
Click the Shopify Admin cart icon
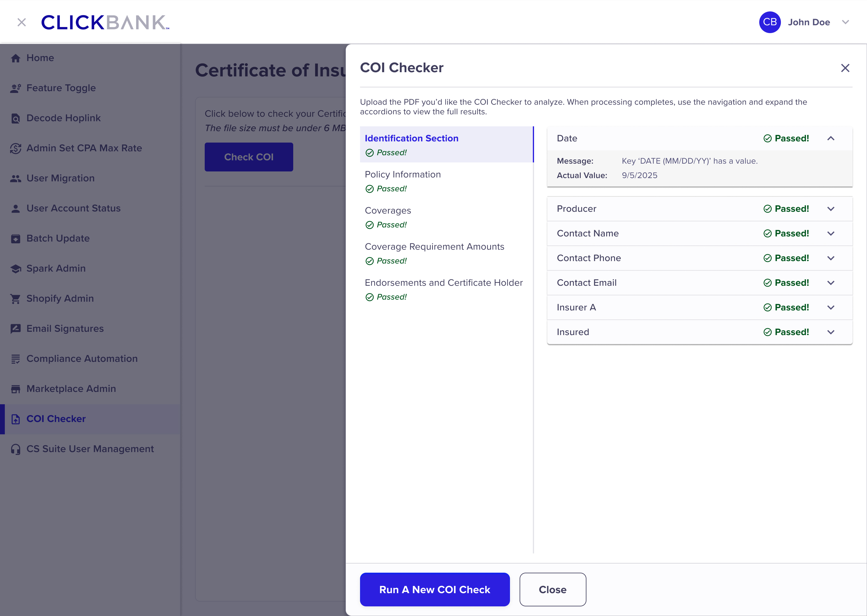[x=15, y=299]
